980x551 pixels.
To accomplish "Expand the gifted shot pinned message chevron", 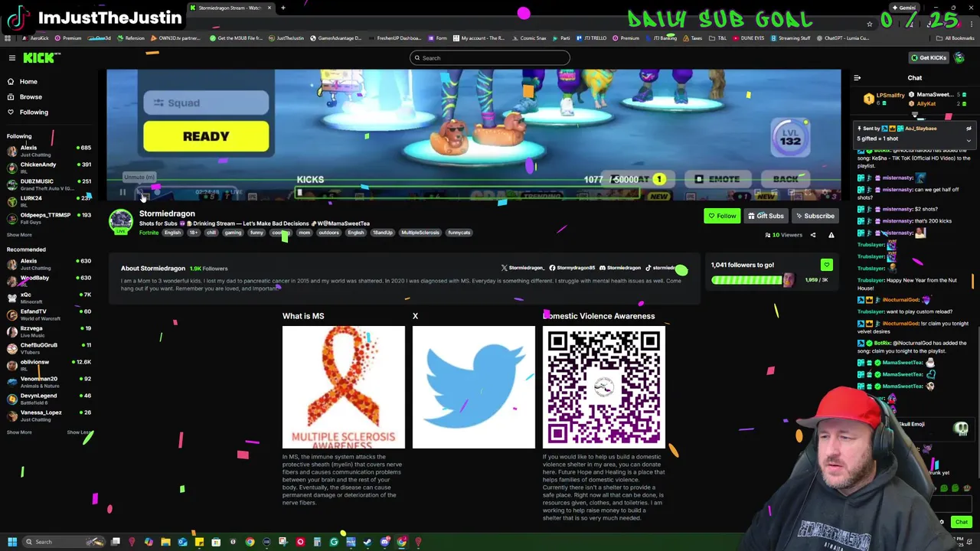I will 969,140.
